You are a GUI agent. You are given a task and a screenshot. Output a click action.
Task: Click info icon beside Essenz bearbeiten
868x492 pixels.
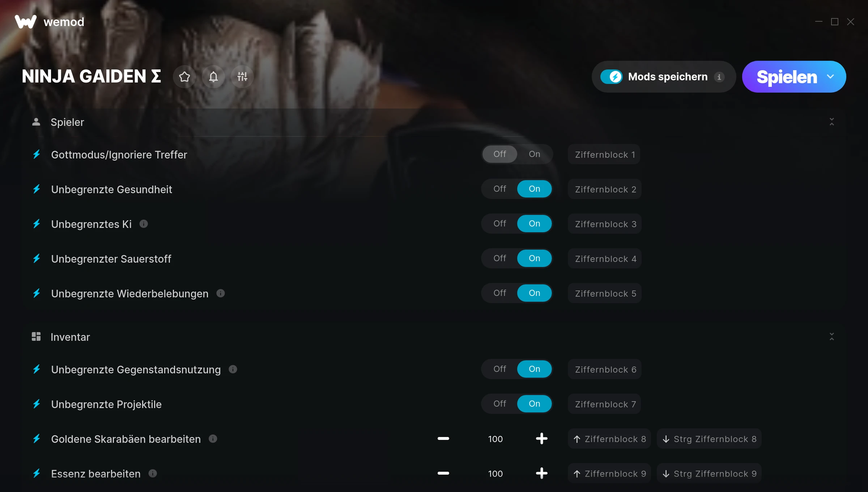(153, 474)
